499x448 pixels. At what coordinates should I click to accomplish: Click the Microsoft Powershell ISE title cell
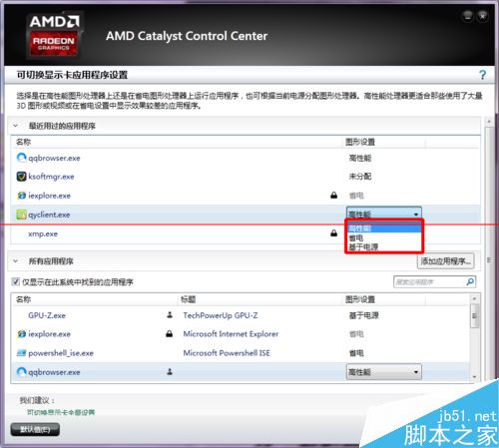coord(227,353)
